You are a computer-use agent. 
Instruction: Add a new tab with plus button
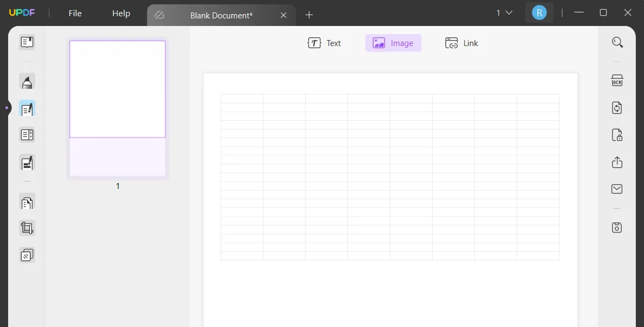[310, 15]
